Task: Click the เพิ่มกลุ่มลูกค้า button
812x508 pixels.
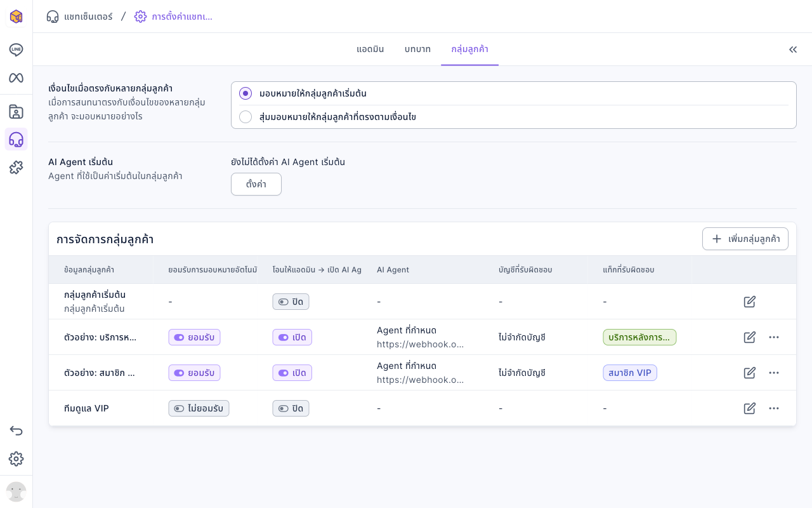Action: pyautogui.click(x=745, y=239)
